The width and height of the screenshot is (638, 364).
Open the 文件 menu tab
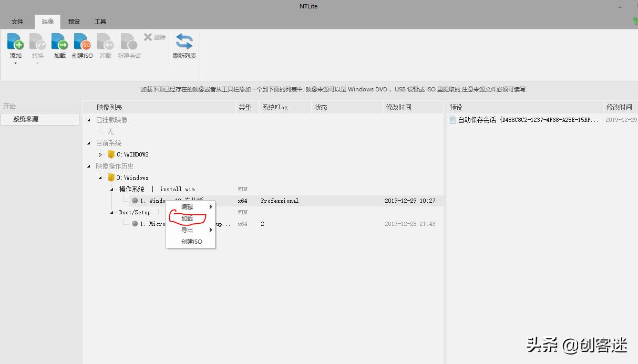[x=17, y=21]
